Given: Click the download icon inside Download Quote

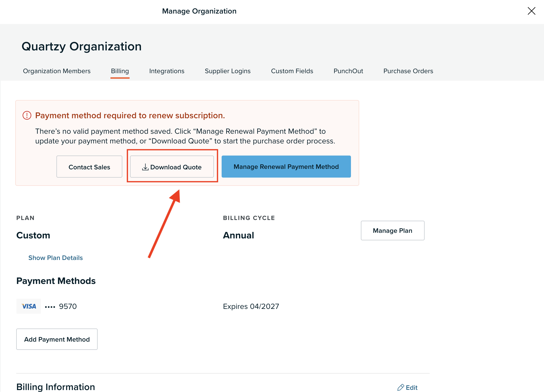Looking at the screenshot, I should click(145, 167).
